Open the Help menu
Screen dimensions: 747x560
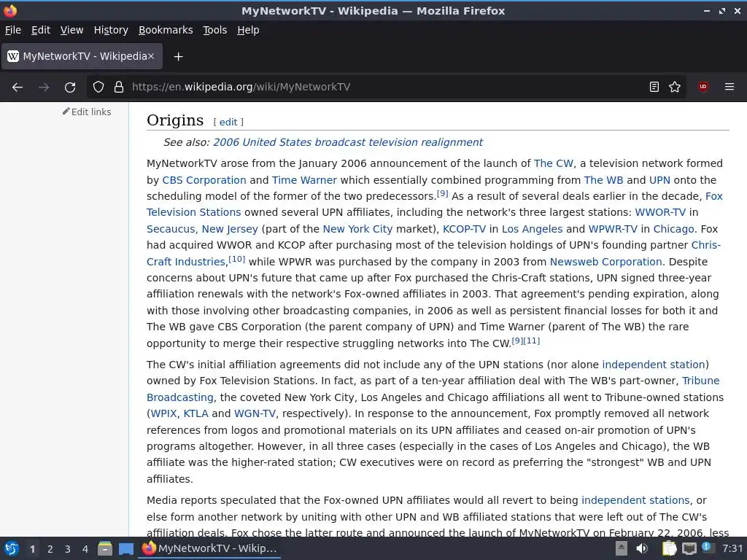point(248,30)
